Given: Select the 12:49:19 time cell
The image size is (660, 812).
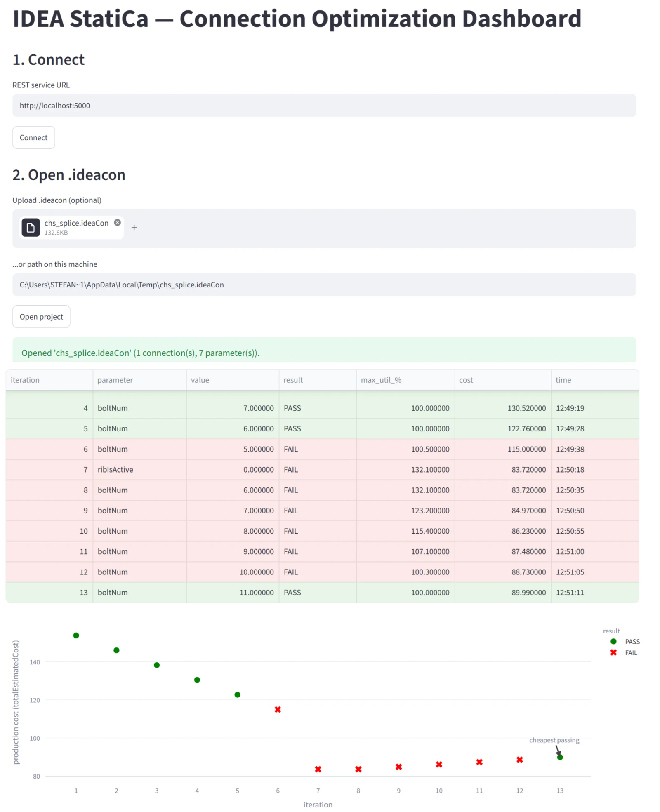Looking at the screenshot, I should point(595,408).
